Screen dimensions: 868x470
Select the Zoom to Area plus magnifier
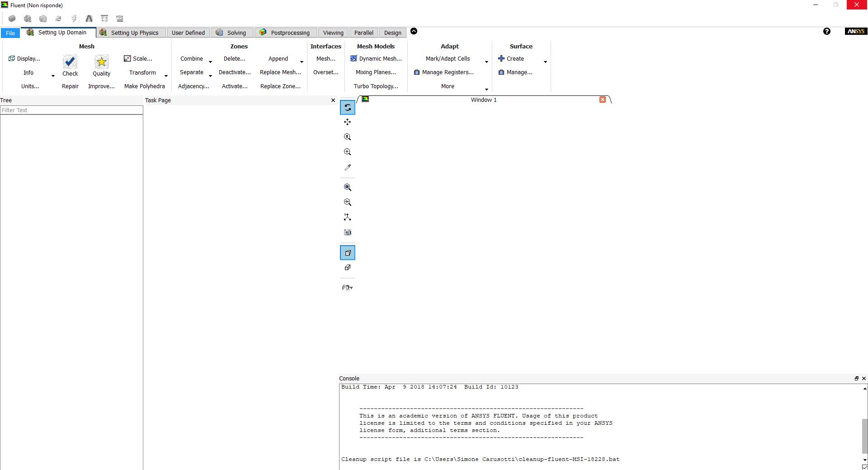[348, 152]
